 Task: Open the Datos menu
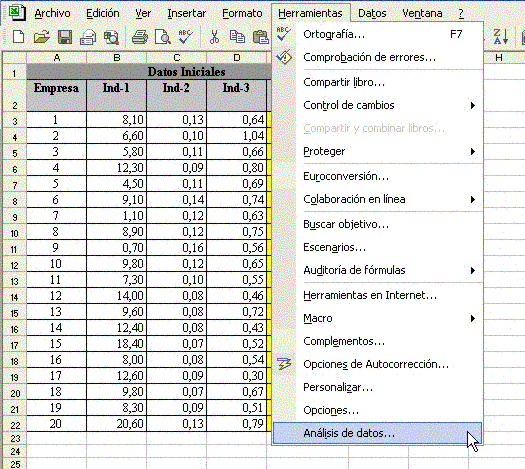pyautogui.click(x=372, y=13)
